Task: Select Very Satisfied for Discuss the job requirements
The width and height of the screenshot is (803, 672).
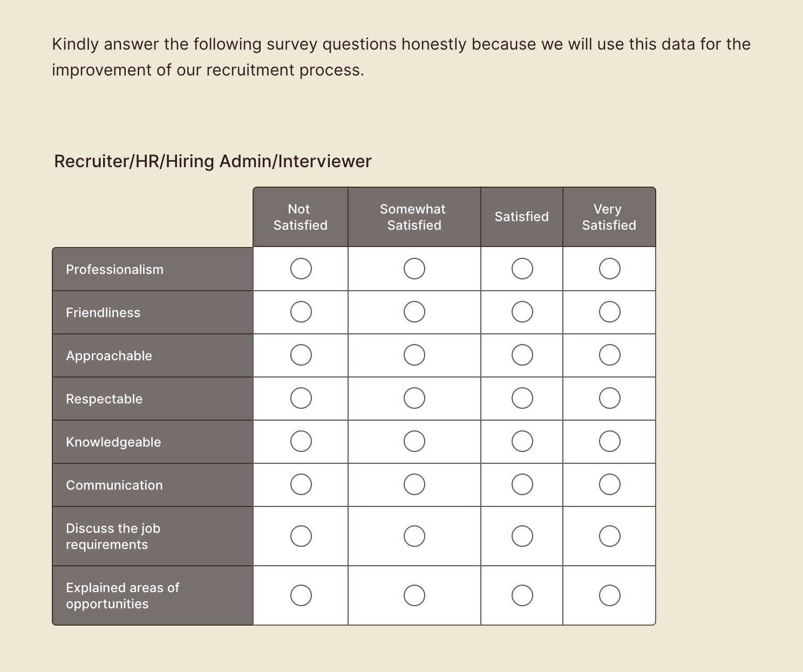Action: 609,536
